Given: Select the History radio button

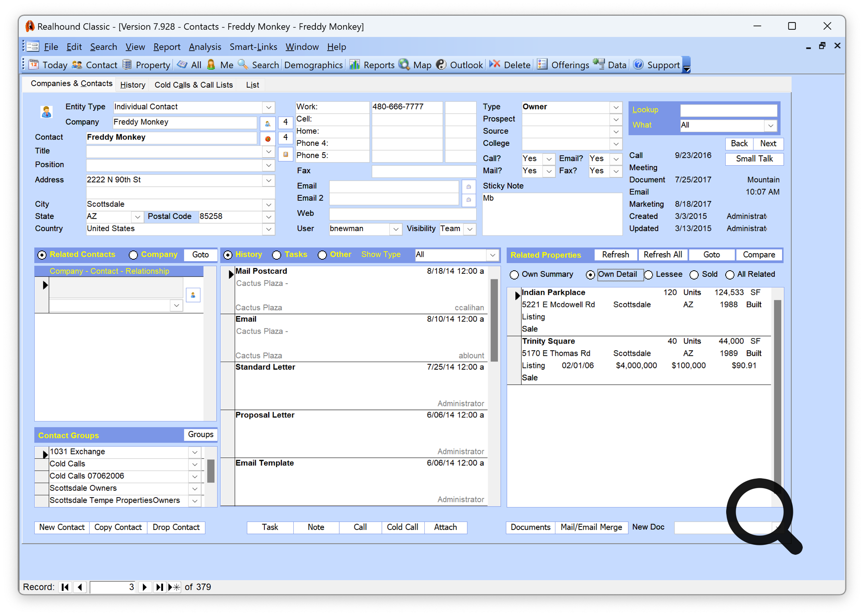Looking at the screenshot, I should pos(228,255).
